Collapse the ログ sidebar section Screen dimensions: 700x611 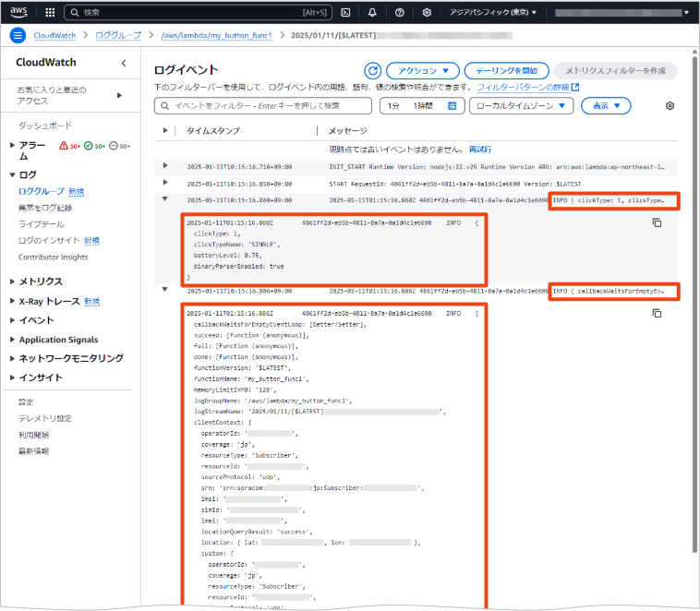click(x=13, y=175)
